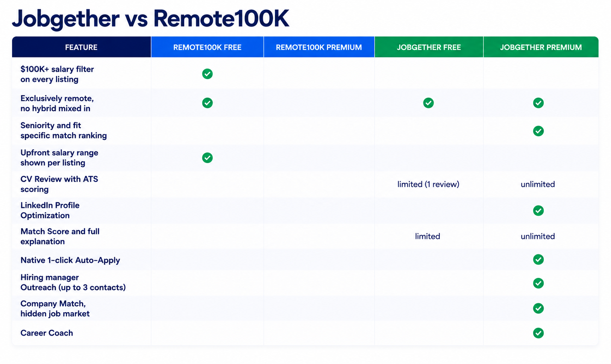Click 'Native 1-click Auto-Apply' label
Screen dimensions: 611x364
70,260
